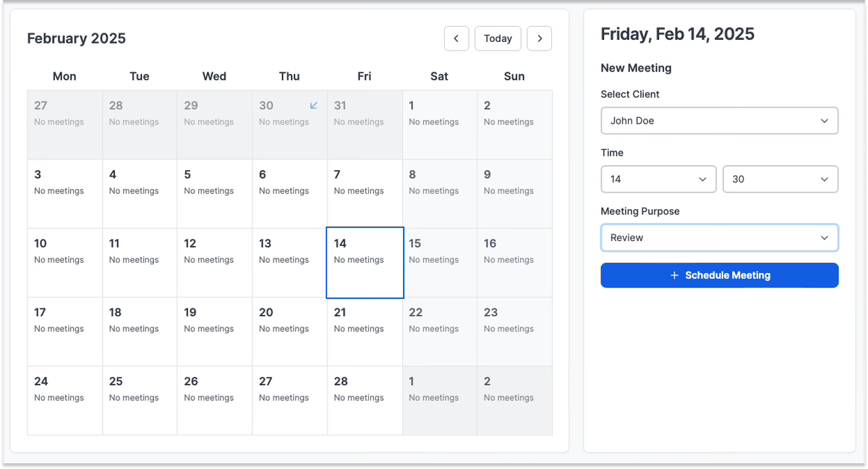Click Saturday February 1 cell

coord(440,124)
